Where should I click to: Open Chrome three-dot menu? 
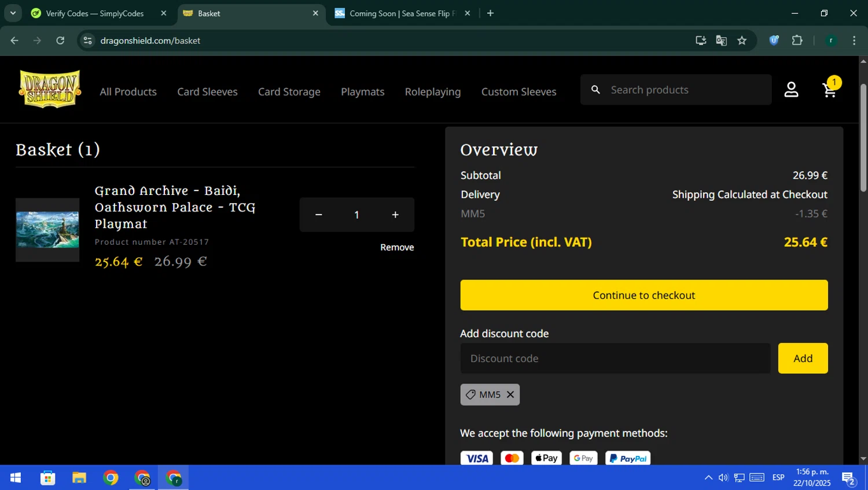pos(854,40)
